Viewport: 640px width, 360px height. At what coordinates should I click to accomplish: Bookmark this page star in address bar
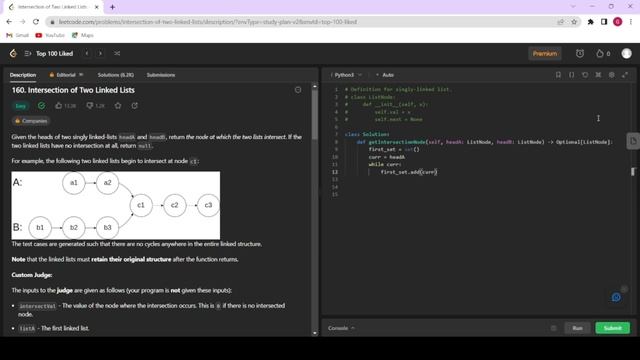[574, 22]
